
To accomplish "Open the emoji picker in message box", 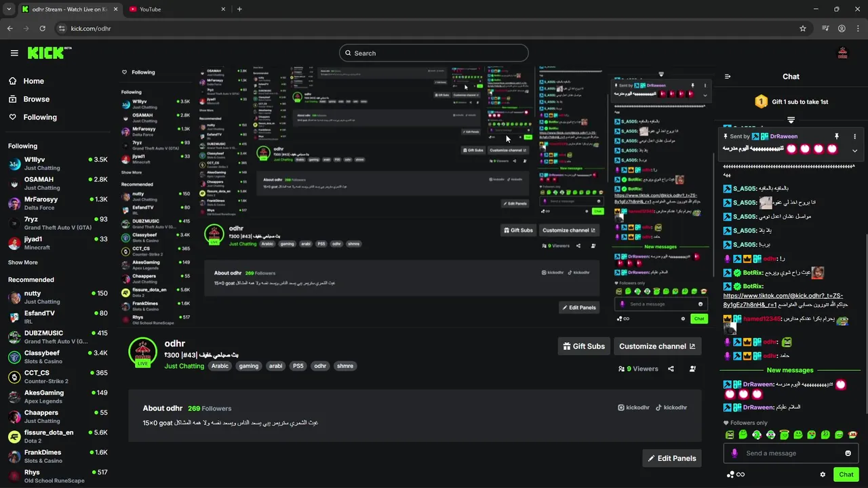I will pos(848,453).
